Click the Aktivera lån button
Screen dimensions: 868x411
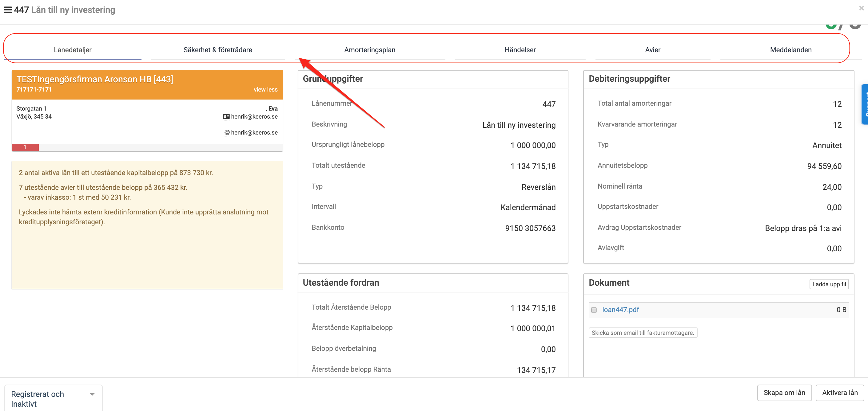[x=840, y=393]
